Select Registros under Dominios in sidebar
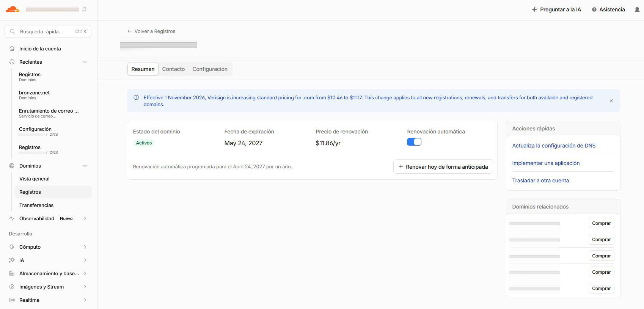The height and width of the screenshot is (309, 644). [x=53, y=192]
